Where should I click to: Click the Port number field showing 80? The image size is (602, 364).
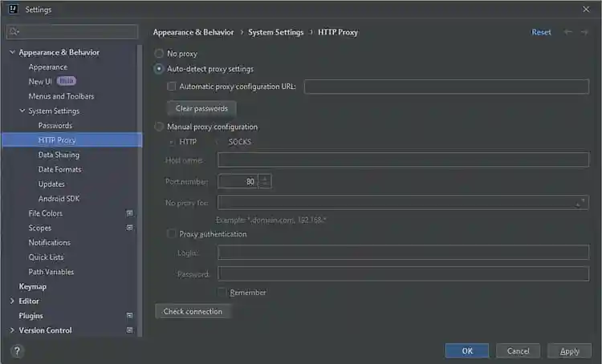pyautogui.click(x=238, y=181)
